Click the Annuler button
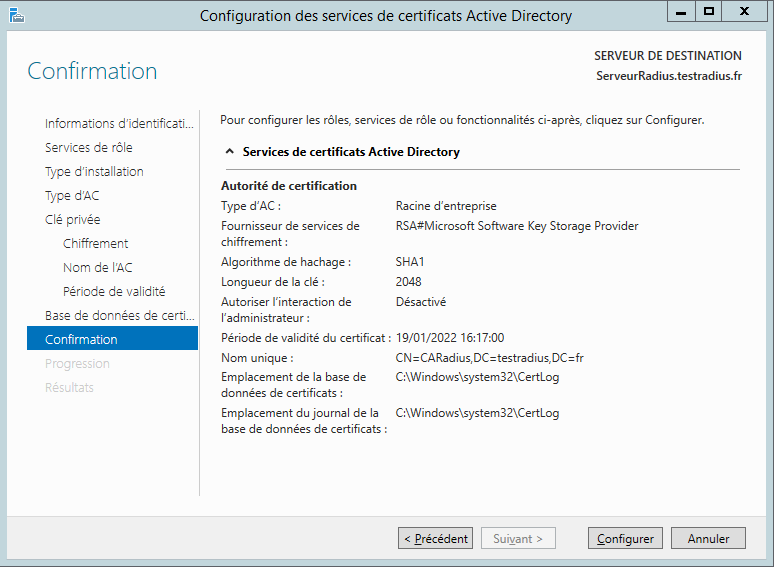 [x=708, y=538]
